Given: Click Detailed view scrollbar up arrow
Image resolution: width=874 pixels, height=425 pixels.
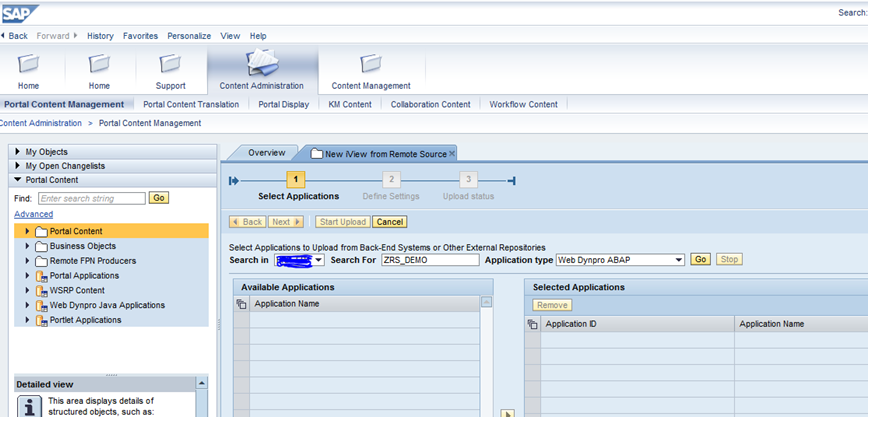Looking at the screenshot, I should (x=202, y=383).
